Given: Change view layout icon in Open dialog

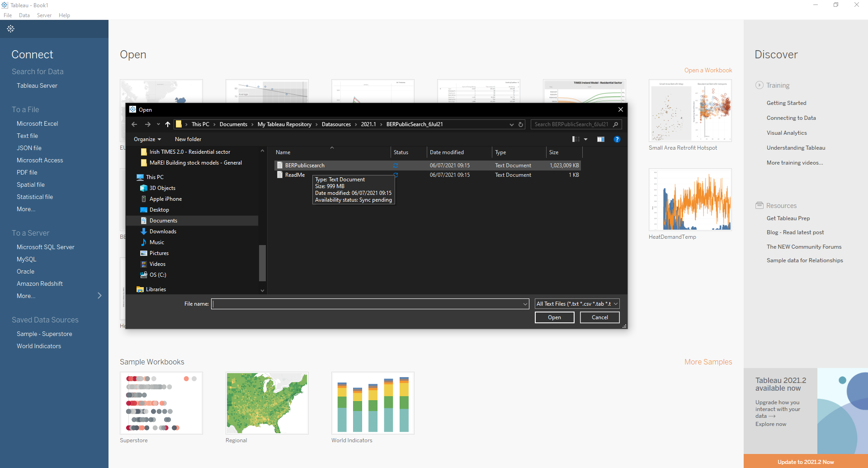Looking at the screenshot, I should (x=576, y=139).
